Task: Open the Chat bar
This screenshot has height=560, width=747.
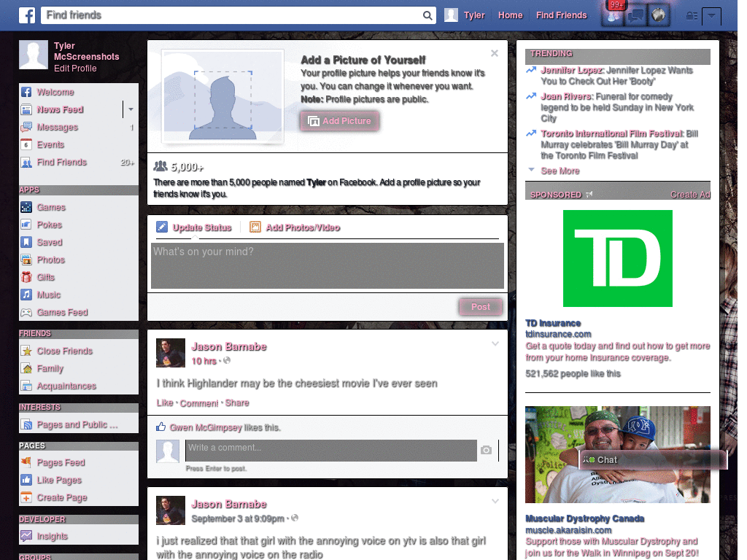Action: [653, 460]
